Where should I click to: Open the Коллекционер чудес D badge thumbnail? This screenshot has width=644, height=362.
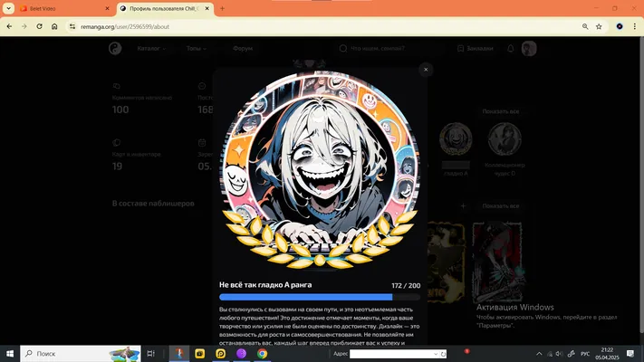(x=505, y=139)
